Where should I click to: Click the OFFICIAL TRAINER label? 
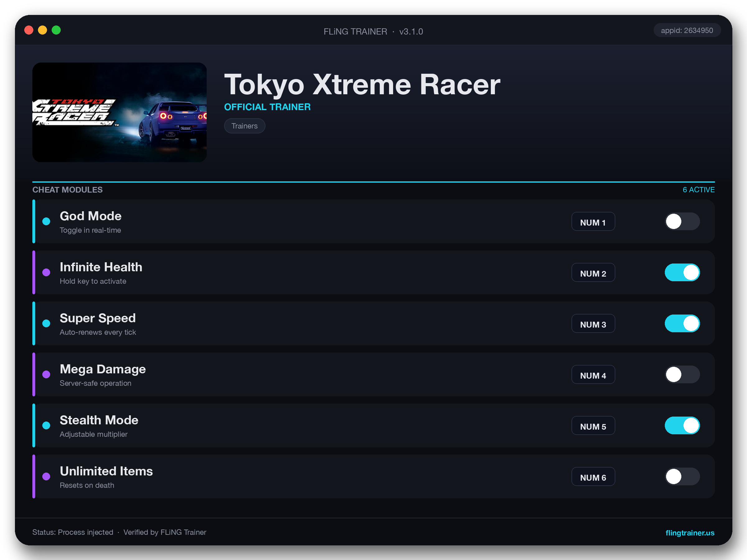(267, 107)
